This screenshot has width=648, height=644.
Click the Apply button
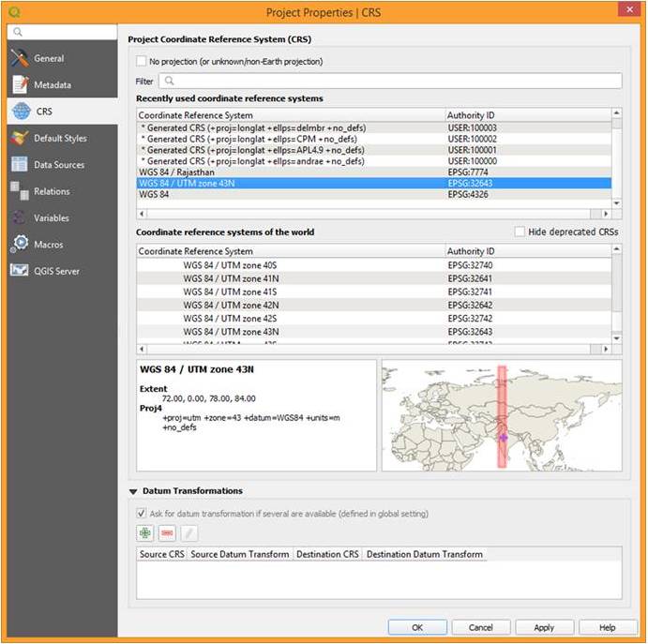(544, 627)
